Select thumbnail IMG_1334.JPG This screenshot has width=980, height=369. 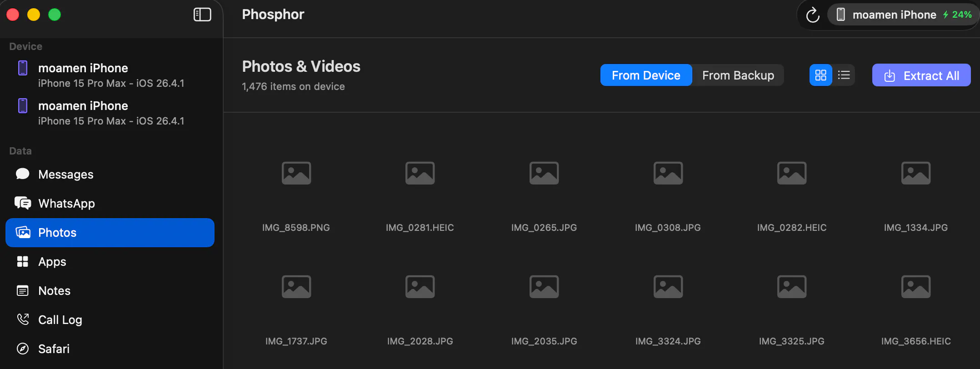916,173
